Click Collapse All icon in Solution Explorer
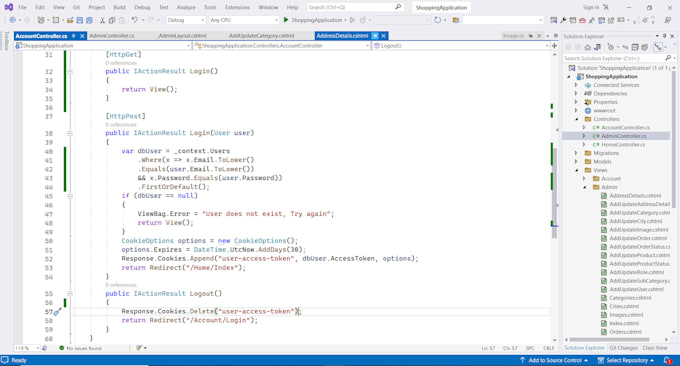This screenshot has height=366, width=680. click(635, 47)
